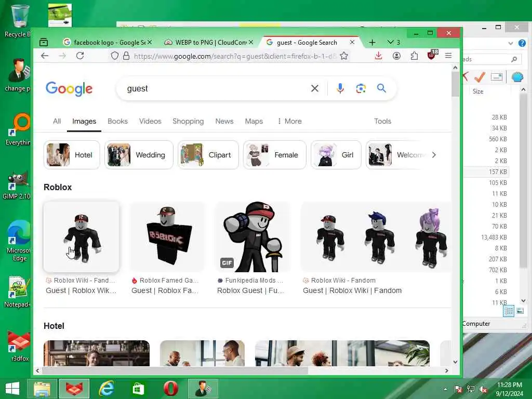Open help in the background Explorer window
The height and width of the screenshot is (399, 532).
pyautogui.click(x=522, y=43)
